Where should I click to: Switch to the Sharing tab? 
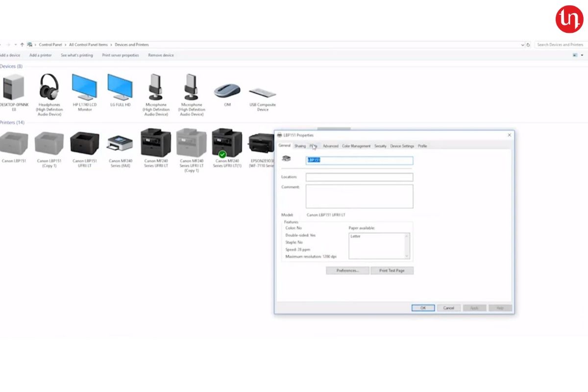click(300, 146)
